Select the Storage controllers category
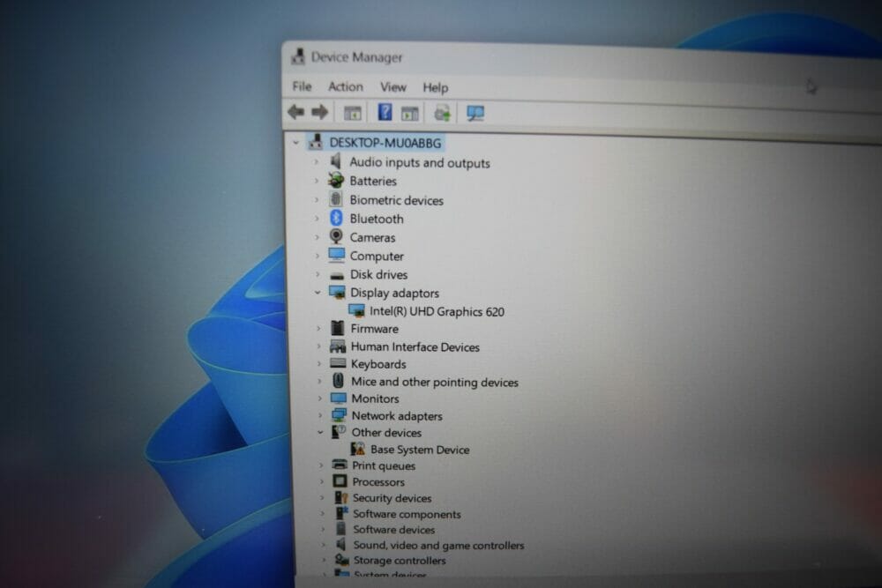 tap(400, 561)
